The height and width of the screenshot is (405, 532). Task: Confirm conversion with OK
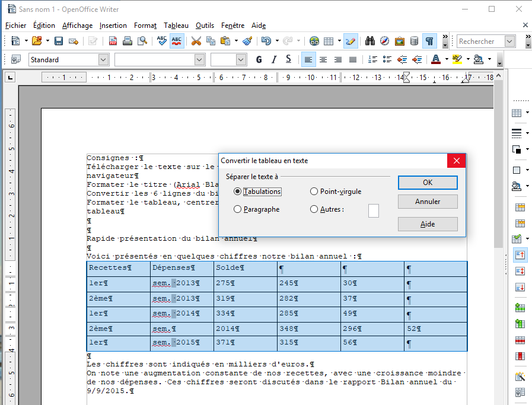tap(428, 183)
